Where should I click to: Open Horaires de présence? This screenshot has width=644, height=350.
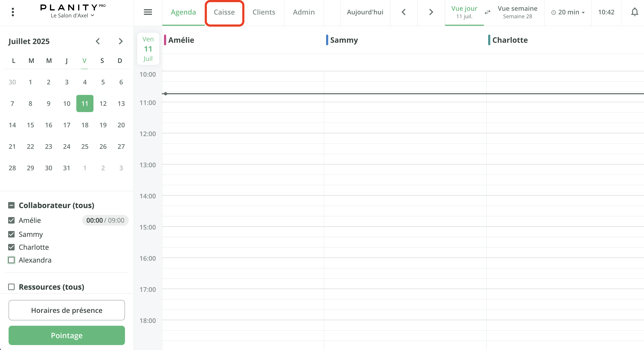point(66,310)
